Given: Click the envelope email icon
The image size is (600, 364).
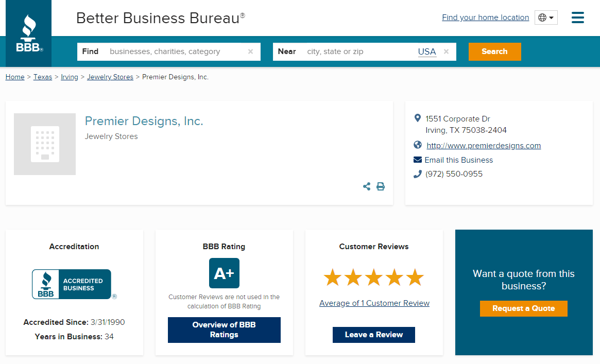Looking at the screenshot, I should (418, 160).
